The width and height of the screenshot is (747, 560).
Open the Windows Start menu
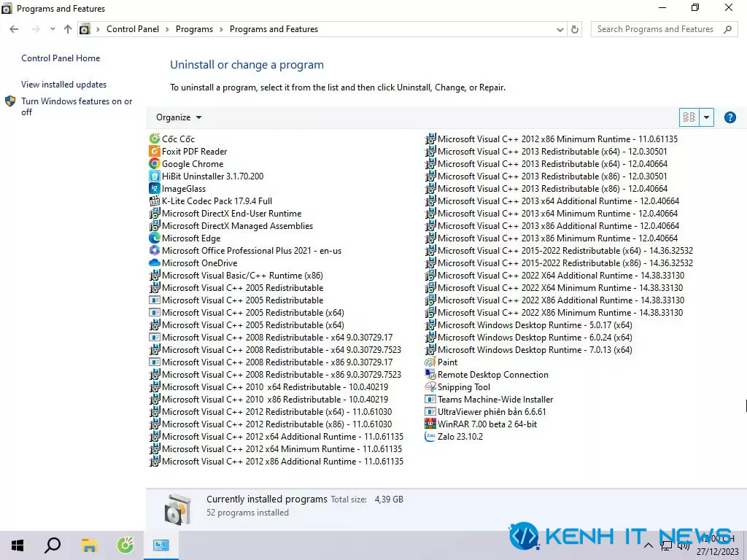click(x=18, y=545)
